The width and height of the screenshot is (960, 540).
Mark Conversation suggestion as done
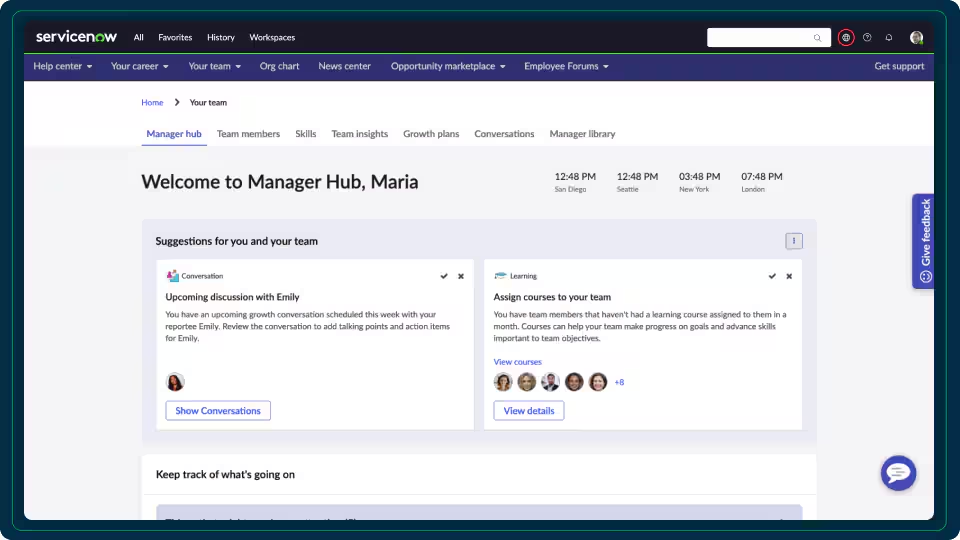pyautogui.click(x=444, y=276)
